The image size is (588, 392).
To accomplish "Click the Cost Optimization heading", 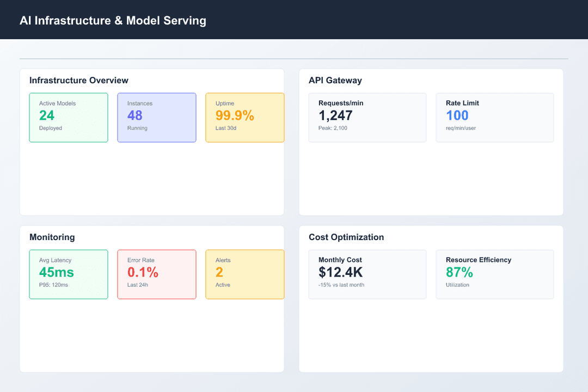I will 346,237.
